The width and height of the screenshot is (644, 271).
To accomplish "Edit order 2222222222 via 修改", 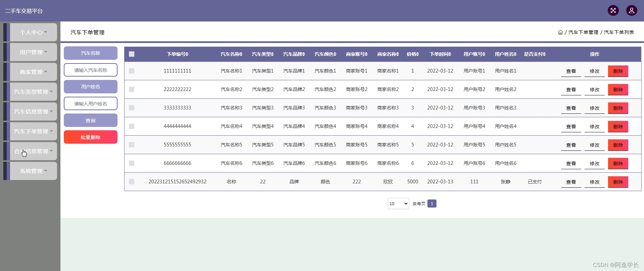I will click(594, 90).
